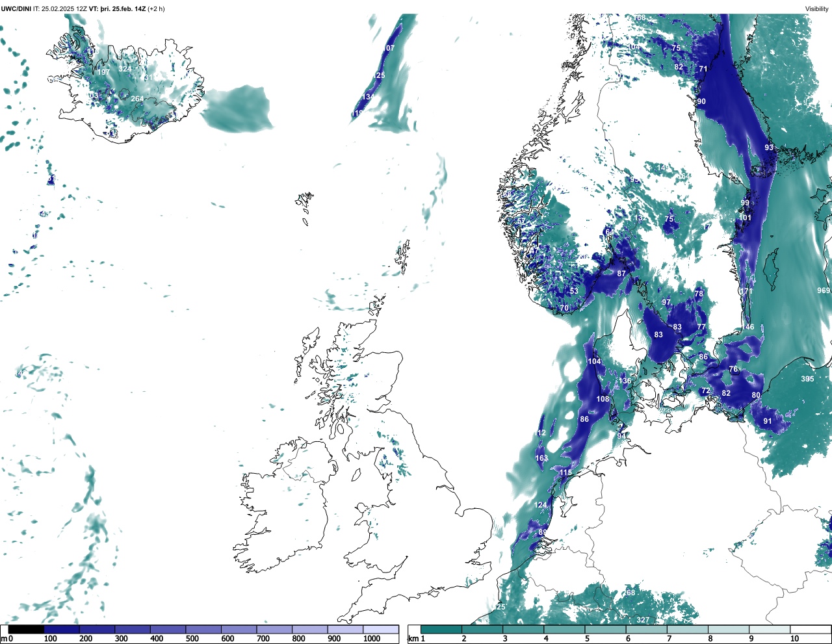Click the '99' visibility value on Swedish east coast
The image size is (832, 644).
745,203
